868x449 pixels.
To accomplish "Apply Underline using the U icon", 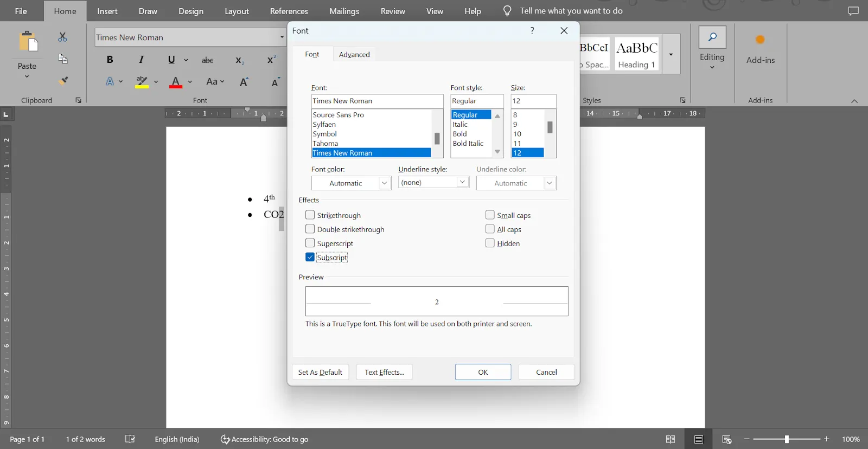I will 171,60.
